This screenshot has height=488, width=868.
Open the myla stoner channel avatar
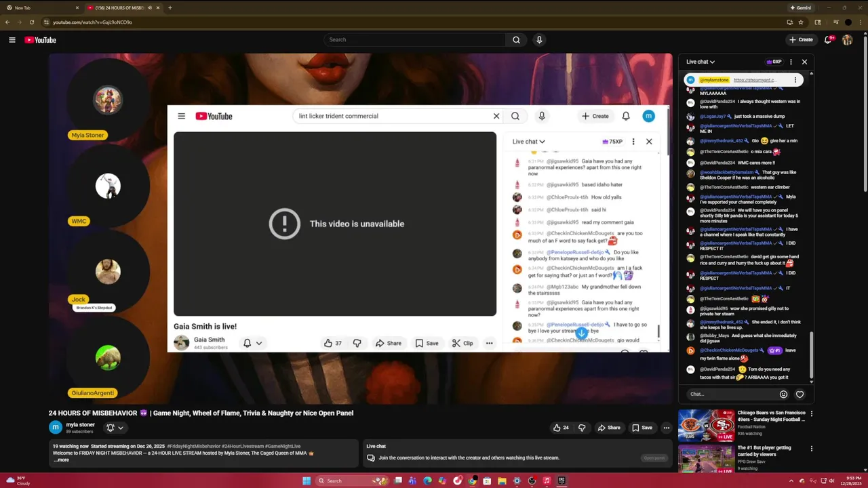(56, 427)
